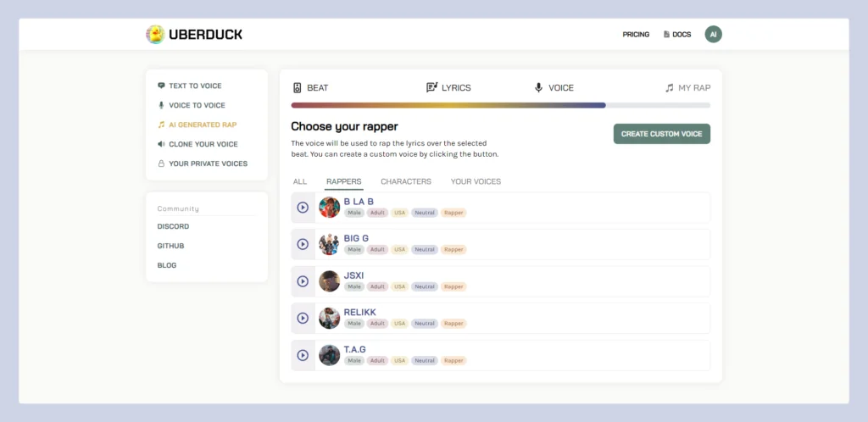This screenshot has width=868, height=422.
Task: Click the Rapper tag on B LA B
Action: [x=453, y=213]
